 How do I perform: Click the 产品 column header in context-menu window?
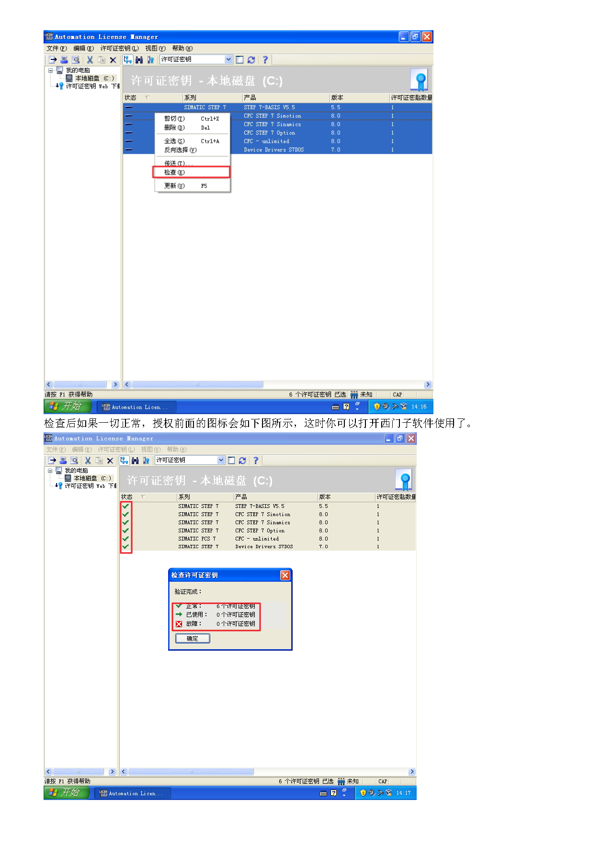[x=285, y=98]
